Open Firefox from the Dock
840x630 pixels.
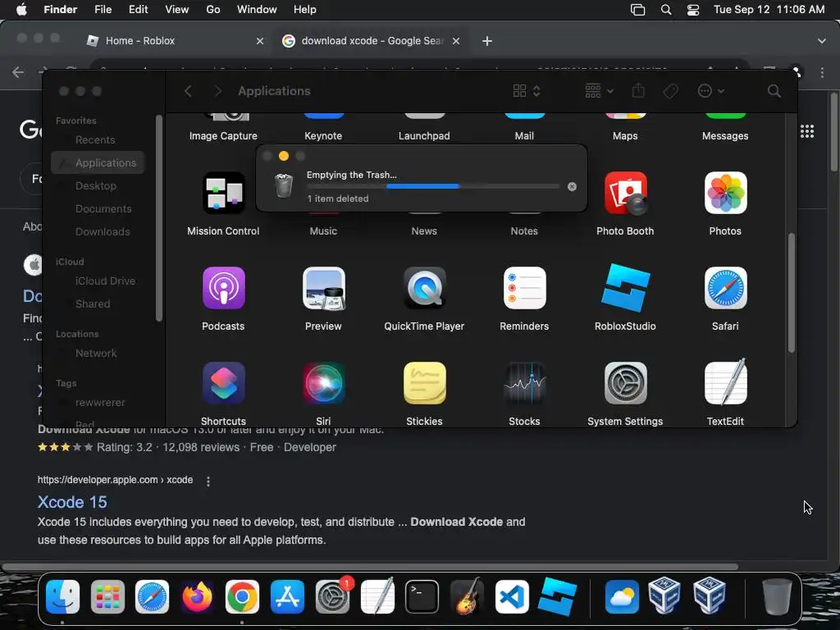coord(197,596)
